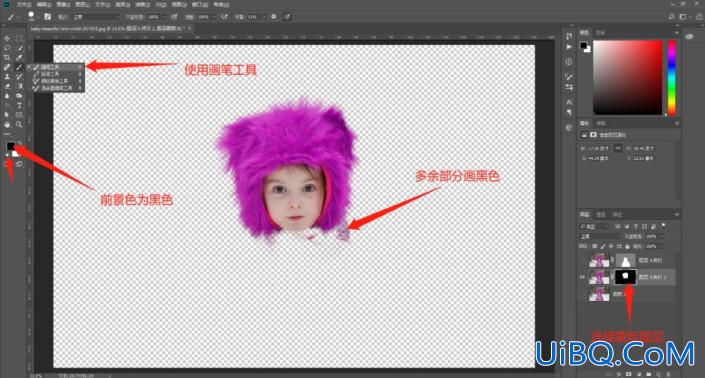Toggle Quick Mask mode
The width and height of the screenshot is (705, 378).
(x=7, y=165)
